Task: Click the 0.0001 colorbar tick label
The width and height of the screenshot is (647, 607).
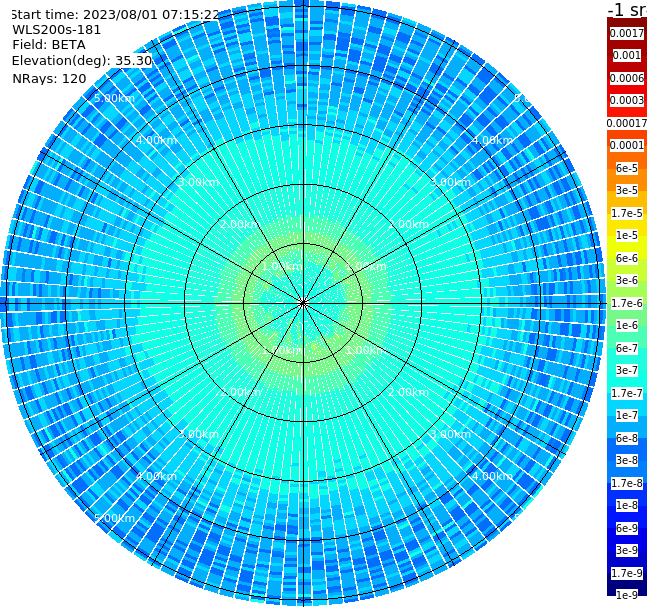Action: pos(627,145)
